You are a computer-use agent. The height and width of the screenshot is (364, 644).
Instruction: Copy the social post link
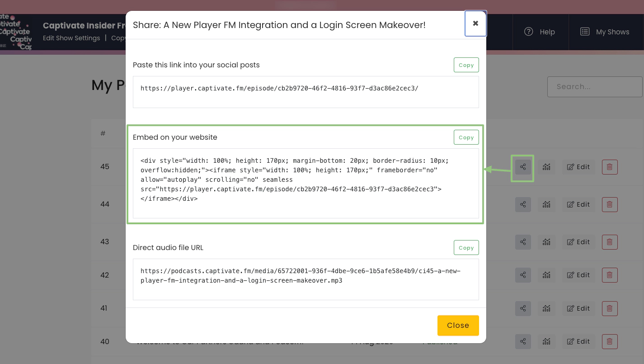(466, 65)
